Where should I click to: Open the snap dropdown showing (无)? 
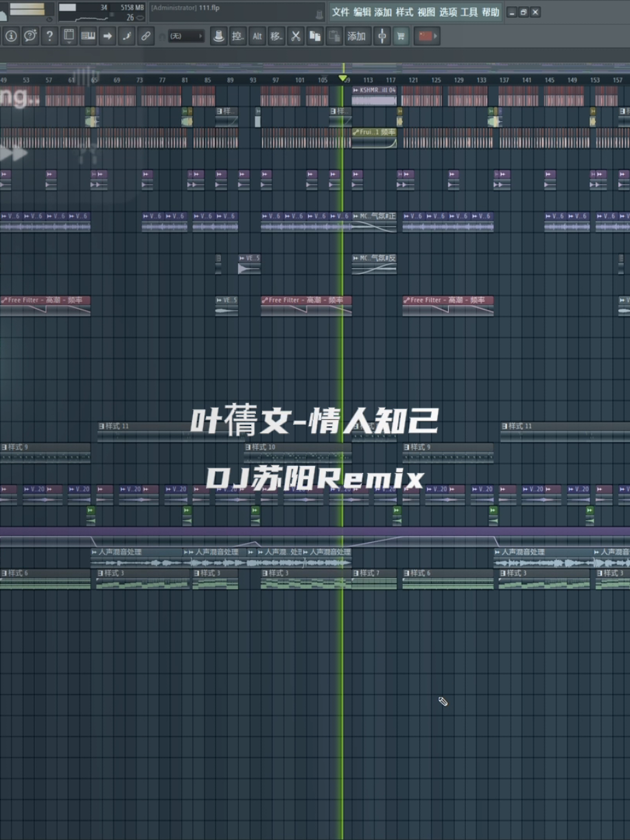pos(185,36)
